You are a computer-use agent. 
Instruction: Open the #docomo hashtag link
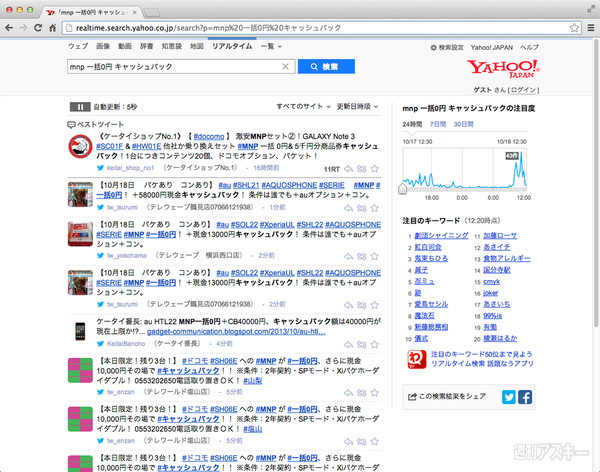209,136
